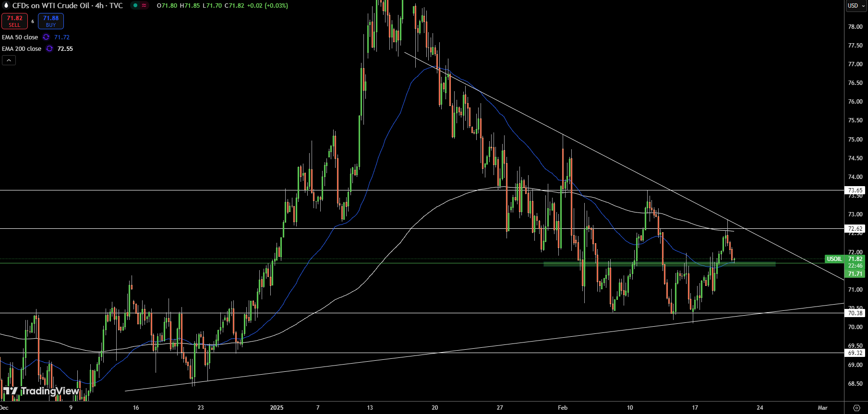Click the 74.00 price axis tick

tap(855, 177)
